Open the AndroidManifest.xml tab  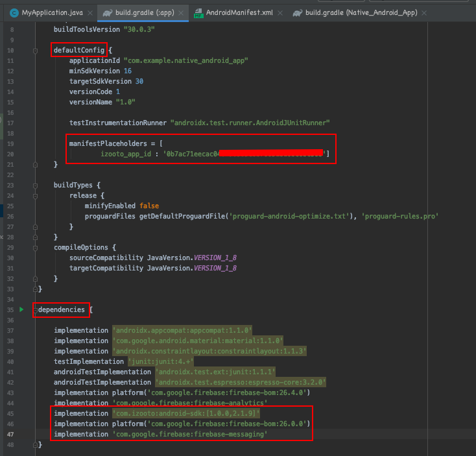point(238,13)
